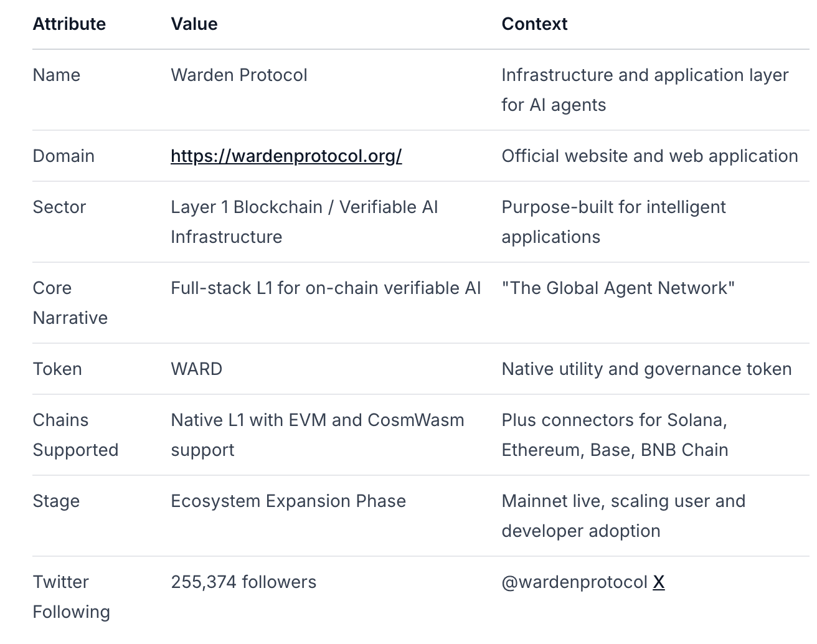Open the X link beside @wardenprotocol
The width and height of the screenshot is (817, 644).
point(658,582)
